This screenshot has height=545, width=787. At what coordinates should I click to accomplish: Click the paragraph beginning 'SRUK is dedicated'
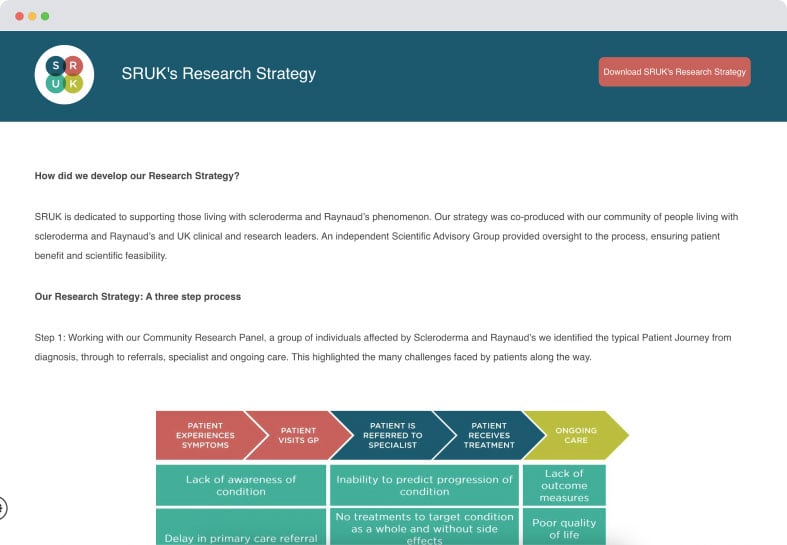386,236
